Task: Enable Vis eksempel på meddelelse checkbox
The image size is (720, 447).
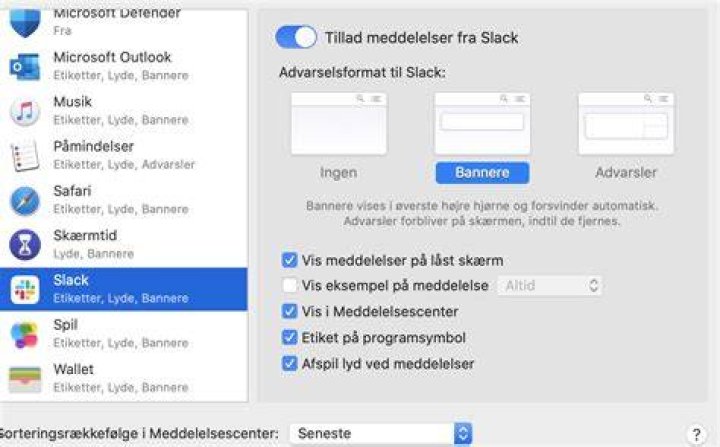Action: pyautogui.click(x=289, y=285)
